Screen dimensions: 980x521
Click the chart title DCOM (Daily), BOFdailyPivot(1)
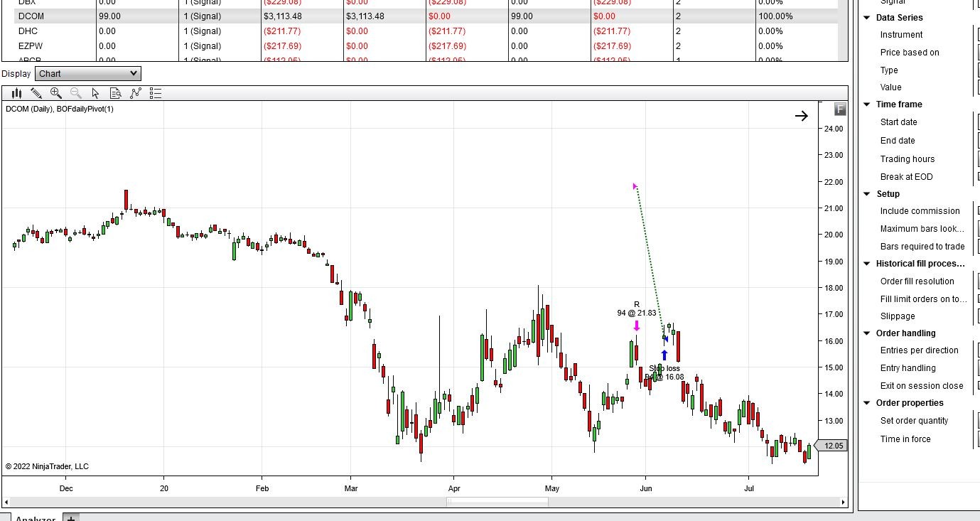(60, 109)
